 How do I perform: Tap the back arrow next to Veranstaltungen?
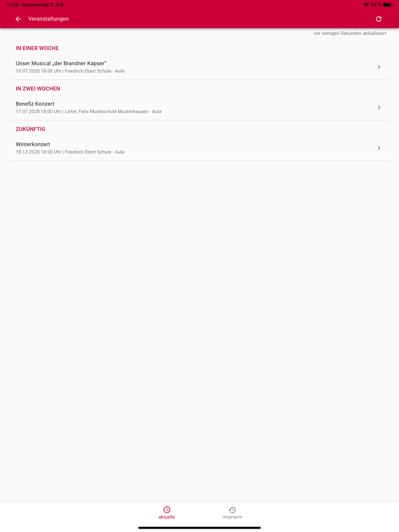click(x=18, y=19)
